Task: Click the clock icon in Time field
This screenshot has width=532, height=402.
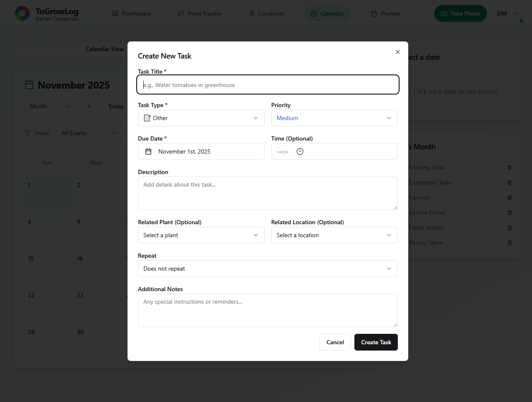Action: tap(300, 151)
